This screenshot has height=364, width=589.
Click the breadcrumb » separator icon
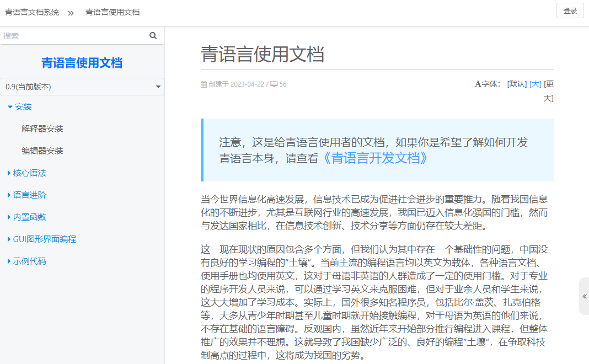pos(71,13)
